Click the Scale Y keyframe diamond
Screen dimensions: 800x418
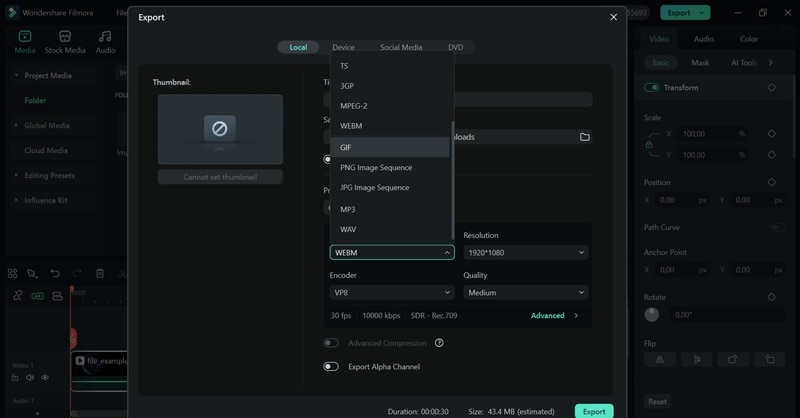pos(771,155)
